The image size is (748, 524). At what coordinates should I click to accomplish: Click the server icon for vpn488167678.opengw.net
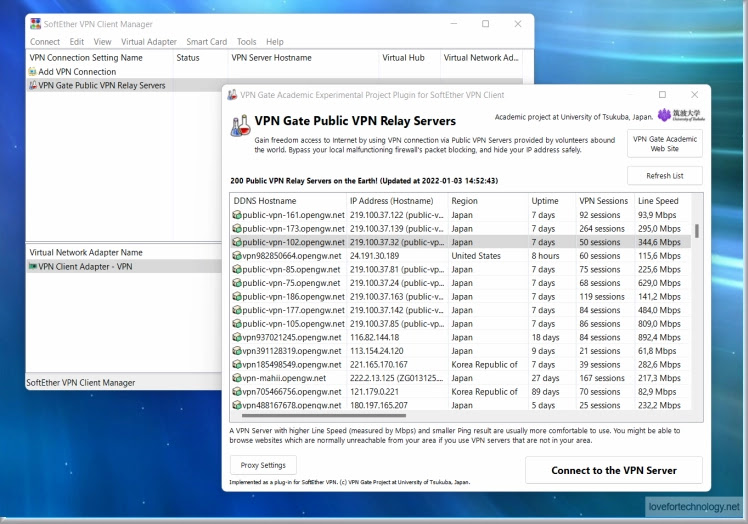[237, 405]
